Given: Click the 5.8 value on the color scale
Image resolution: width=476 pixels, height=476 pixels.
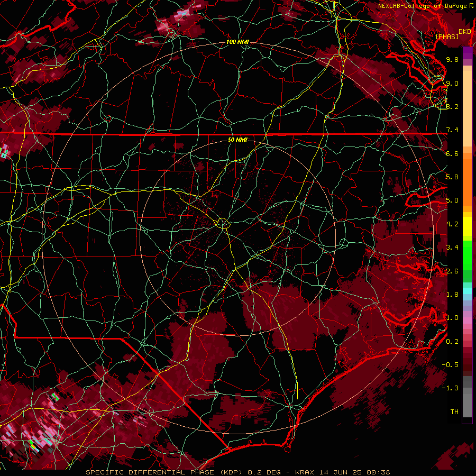Looking at the screenshot, I should (x=452, y=177).
